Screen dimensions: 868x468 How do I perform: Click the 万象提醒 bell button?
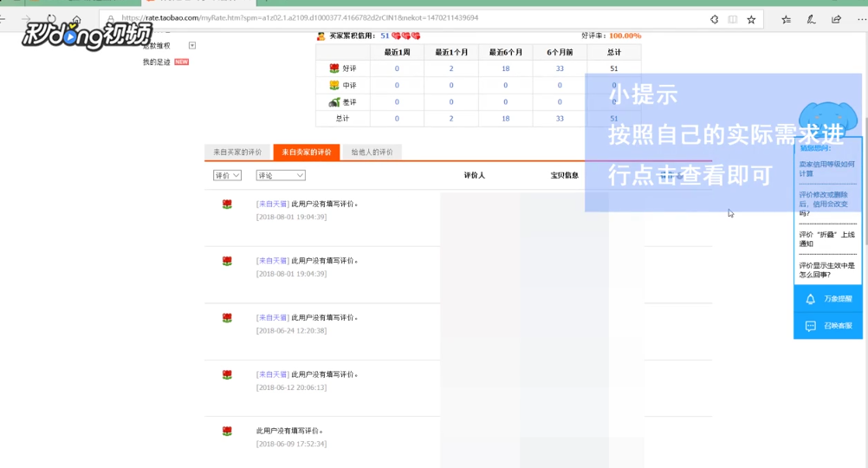point(827,299)
